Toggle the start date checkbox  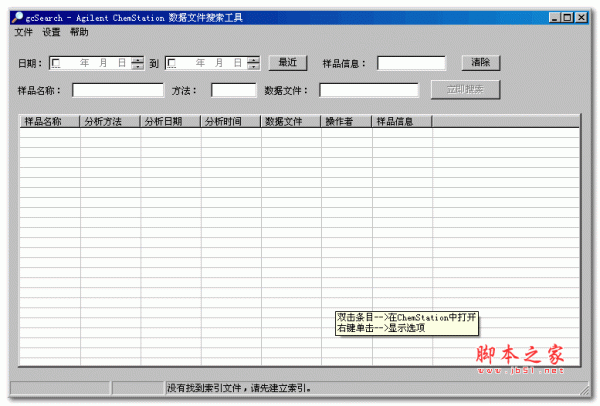(x=56, y=63)
